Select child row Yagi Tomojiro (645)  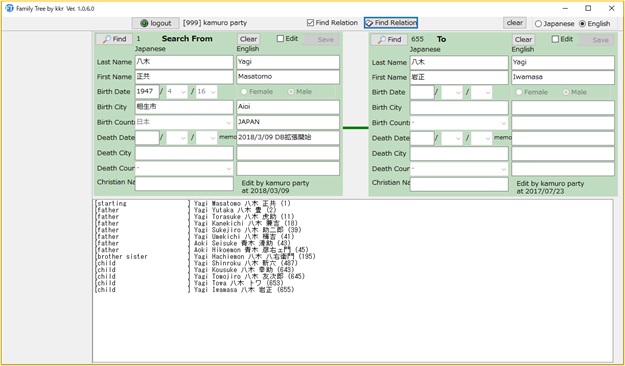tap(200, 276)
